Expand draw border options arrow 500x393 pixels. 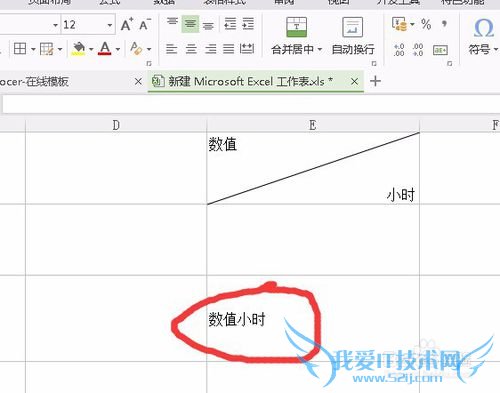point(60,50)
